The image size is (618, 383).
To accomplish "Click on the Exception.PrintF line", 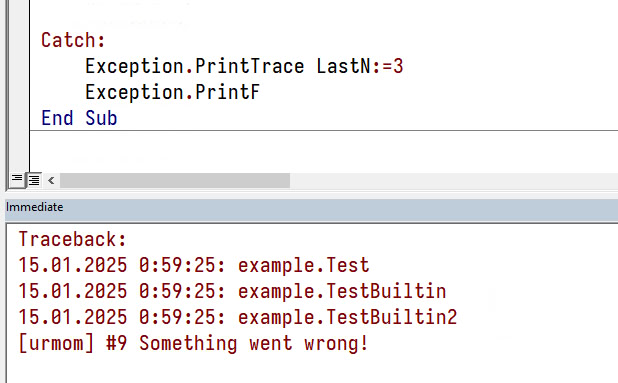I will (x=173, y=92).
